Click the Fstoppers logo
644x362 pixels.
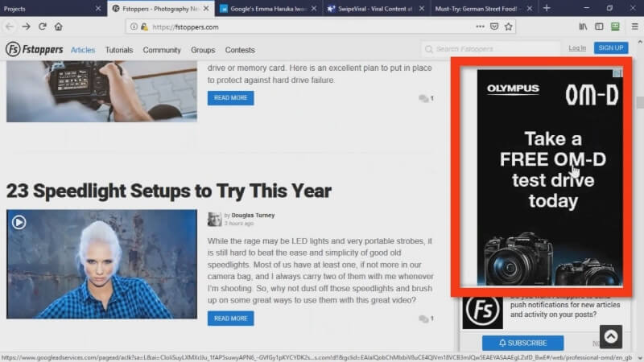click(x=35, y=49)
